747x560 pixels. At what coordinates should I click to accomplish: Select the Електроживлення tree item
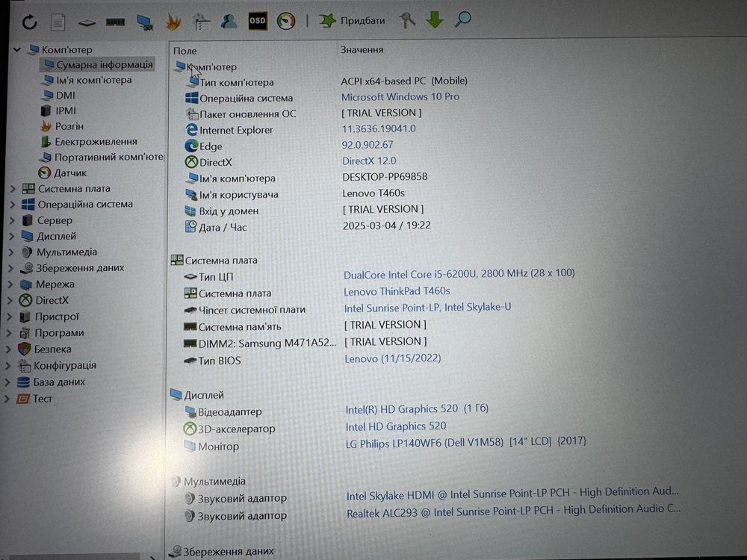pyautogui.click(x=90, y=141)
